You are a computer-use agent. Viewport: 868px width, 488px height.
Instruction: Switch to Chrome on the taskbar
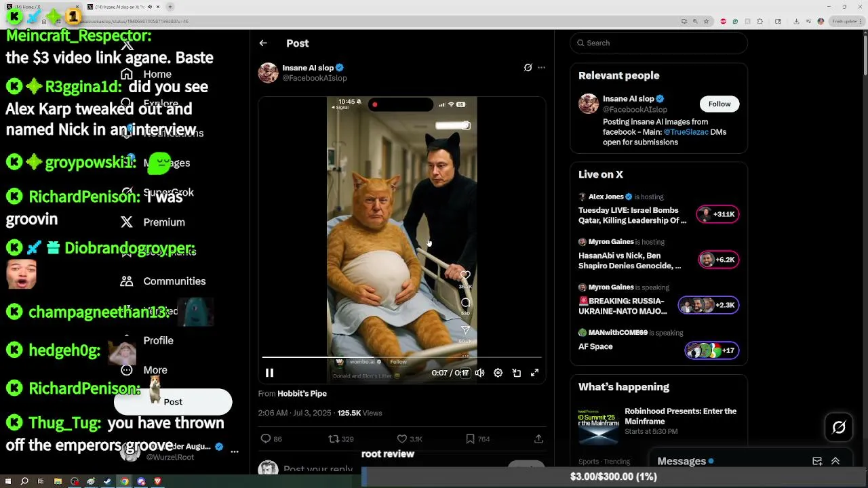coord(124,481)
